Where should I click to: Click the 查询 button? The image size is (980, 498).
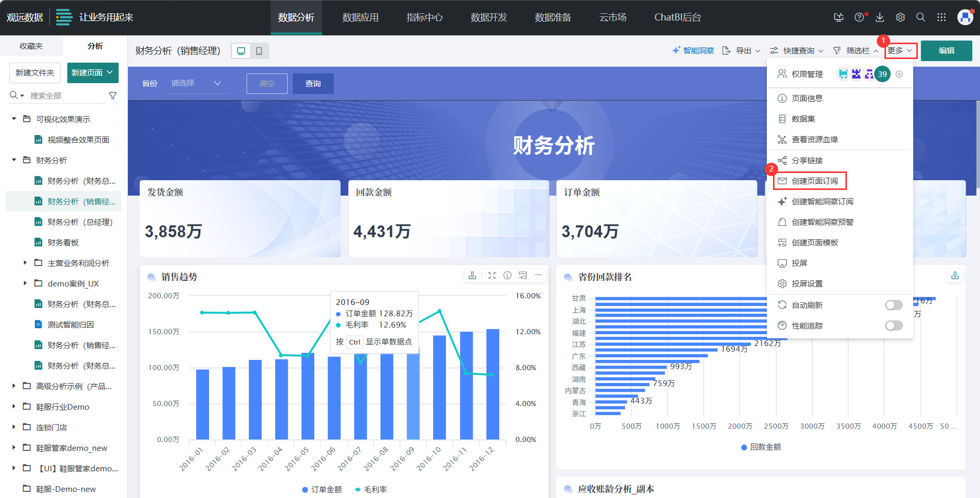(x=313, y=84)
